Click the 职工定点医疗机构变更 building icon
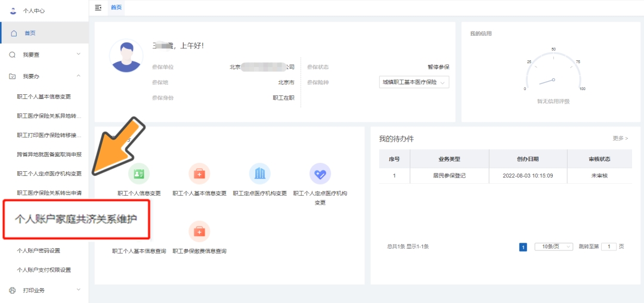 259,174
